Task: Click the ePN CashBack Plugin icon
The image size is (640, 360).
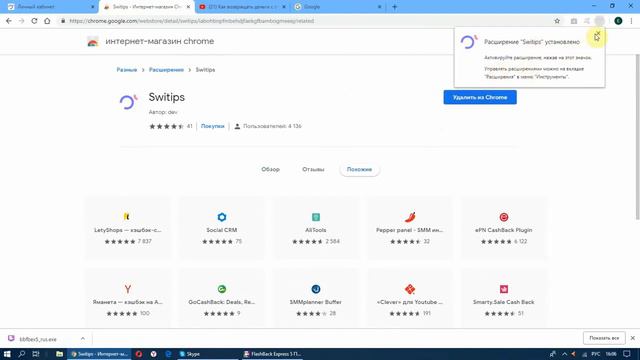Action: (504, 217)
